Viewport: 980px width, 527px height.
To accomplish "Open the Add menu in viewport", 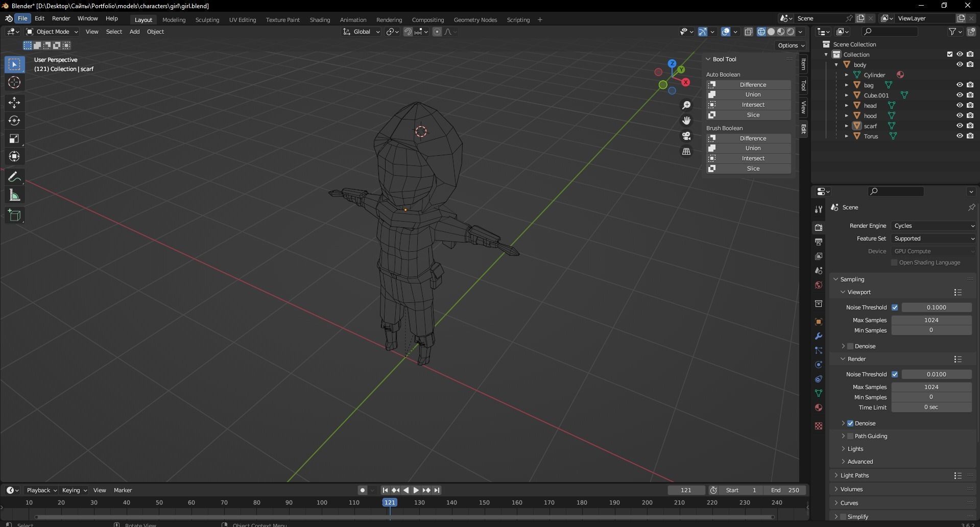I will pos(134,32).
